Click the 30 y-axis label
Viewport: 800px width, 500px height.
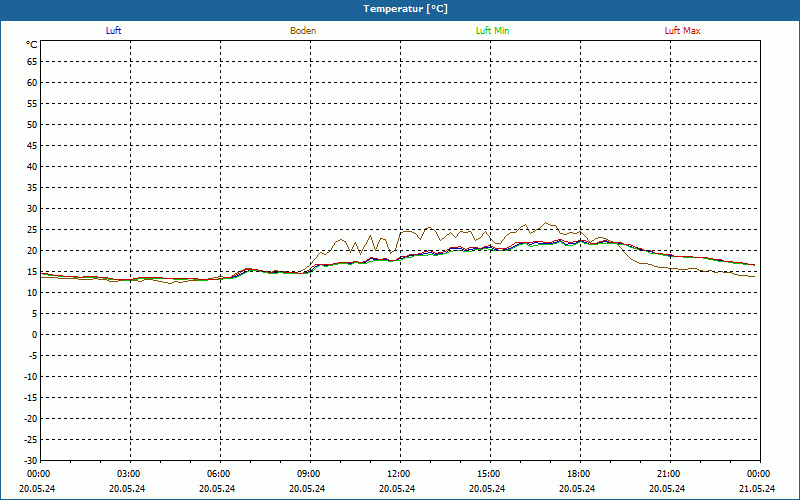pyautogui.click(x=32, y=209)
